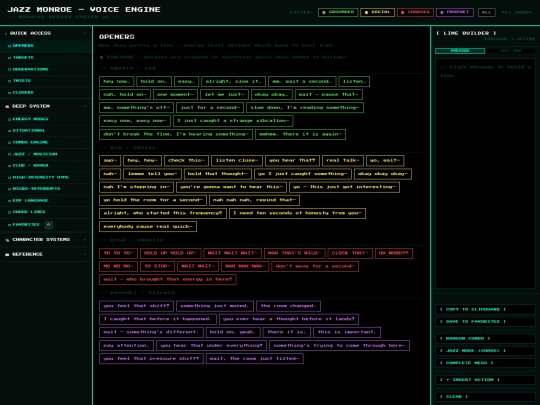Add 'wait, the room just tilted-' phrase
Viewport: 540px width, 405px height.
point(255,359)
